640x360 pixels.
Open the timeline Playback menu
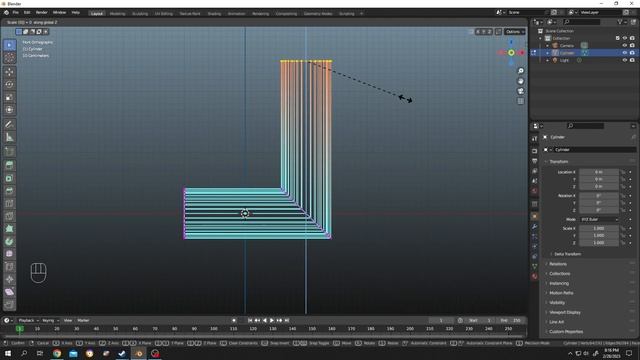pyautogui.click(x=28, y=320)
